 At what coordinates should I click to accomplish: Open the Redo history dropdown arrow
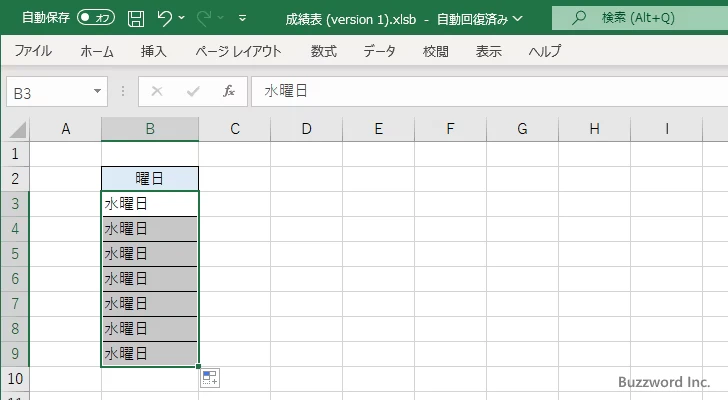click(x=221, y=18)
